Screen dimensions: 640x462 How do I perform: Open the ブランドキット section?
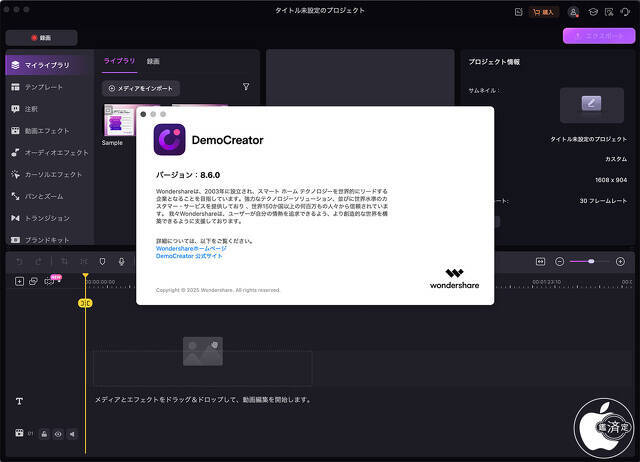pyautogui.click(x=40, y=240)
